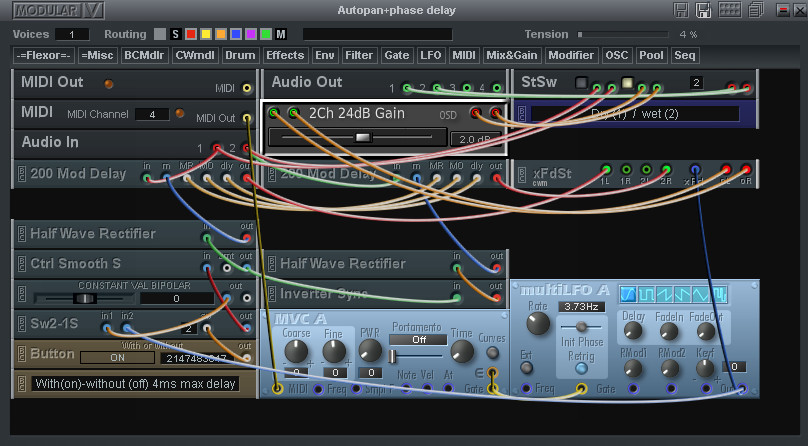Open the Mix&Gain module category
The image size is (808, 446).
pyautogui.click(x=511, y=55)
